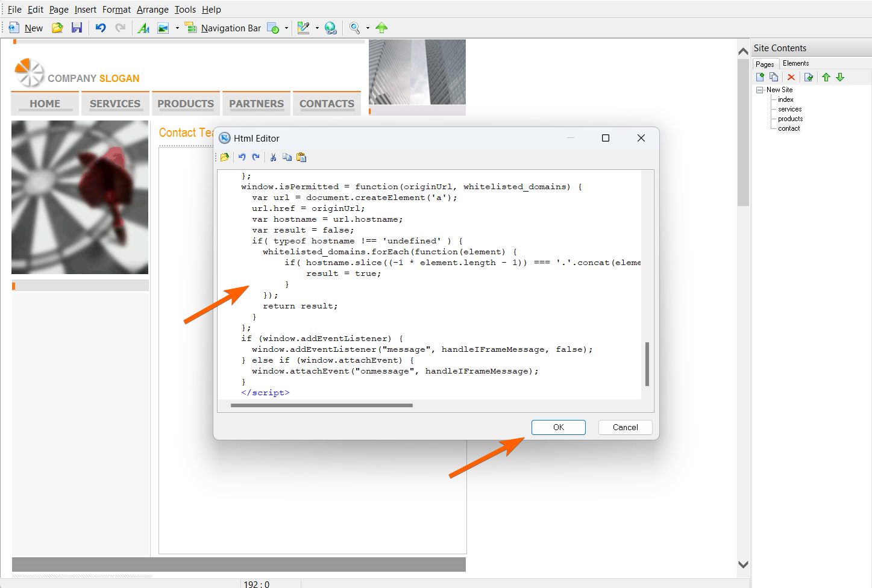872x588 pixels.
Task: Paste icon in the Html Editor toolbar
Action: 301,157
